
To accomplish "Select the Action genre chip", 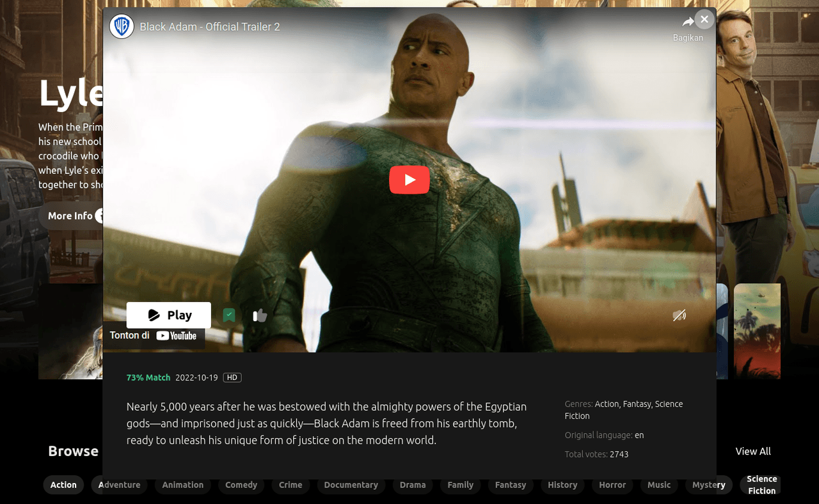I will 63,485.
